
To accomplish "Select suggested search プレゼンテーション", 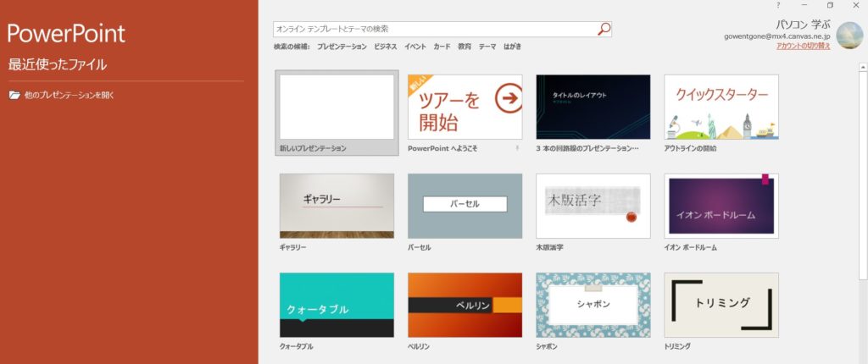I will pos(342,47).
